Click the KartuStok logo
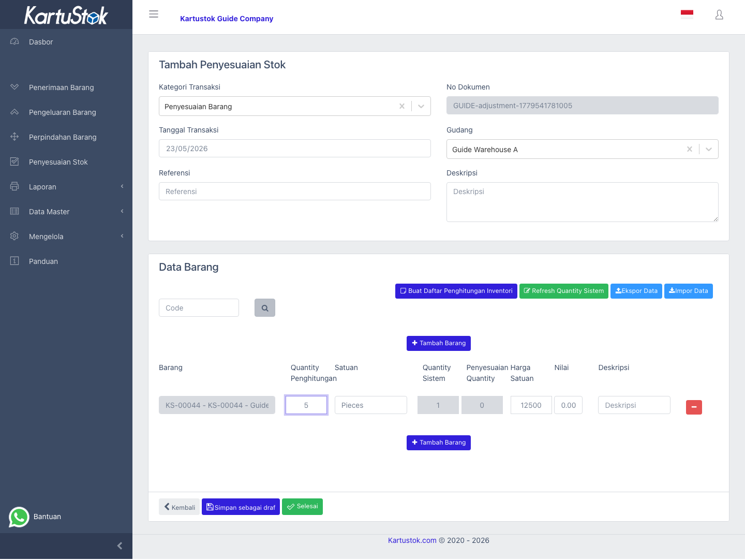The width and height of the screenshot is (745, 560). click(66, 15)
